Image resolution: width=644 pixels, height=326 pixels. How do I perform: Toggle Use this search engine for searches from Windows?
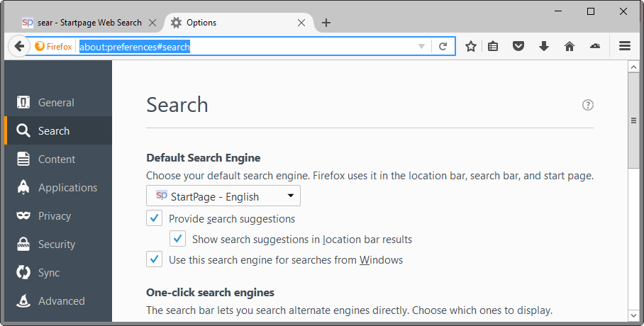(154, 259)
